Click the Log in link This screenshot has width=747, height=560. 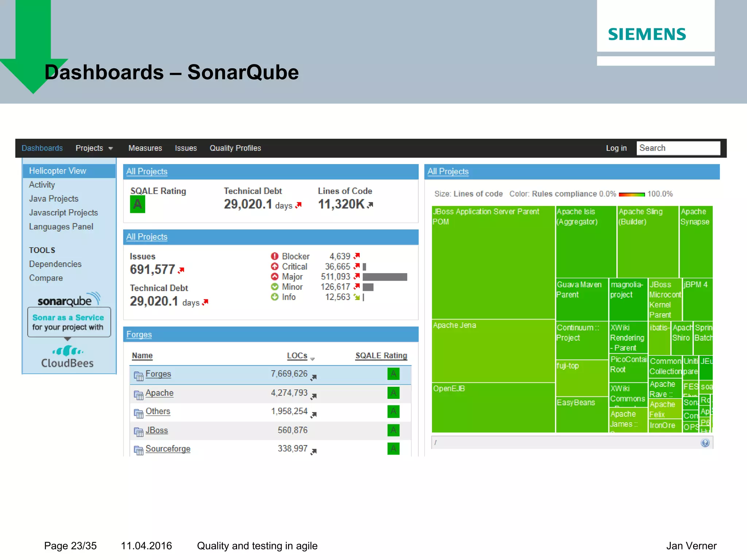click(x=616, y=148)
